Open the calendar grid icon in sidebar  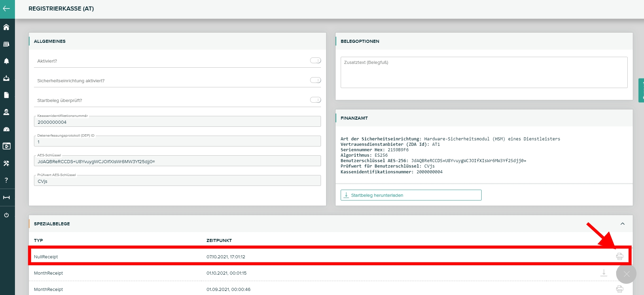coord(6,44)
